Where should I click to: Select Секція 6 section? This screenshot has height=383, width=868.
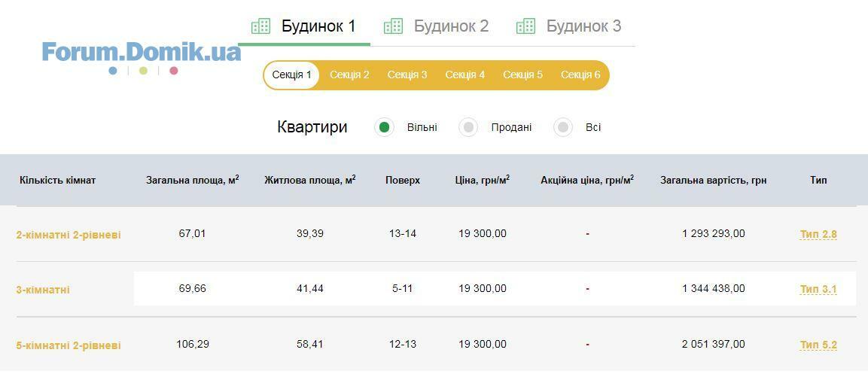[x=580, y=75]
